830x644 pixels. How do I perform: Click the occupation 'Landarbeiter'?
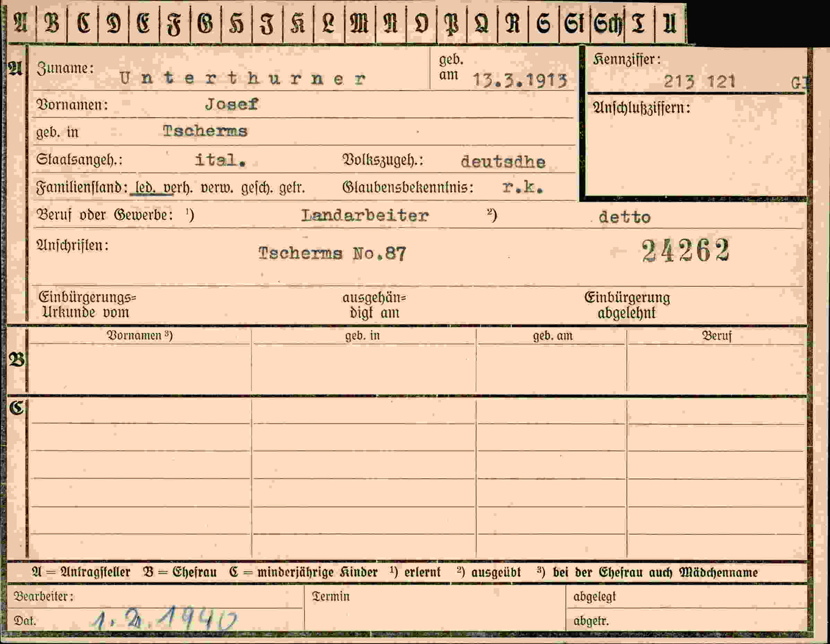(x=365, y=216)
